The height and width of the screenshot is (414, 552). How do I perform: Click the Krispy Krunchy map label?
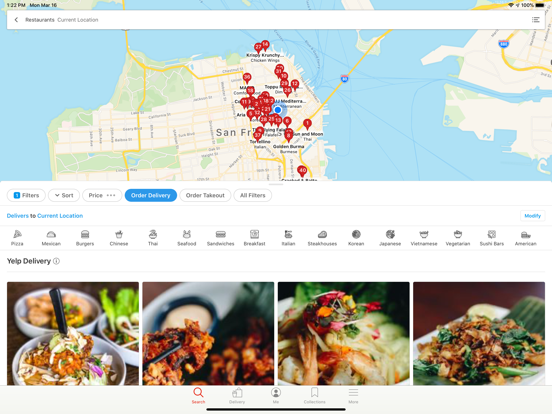pos(265,55)
